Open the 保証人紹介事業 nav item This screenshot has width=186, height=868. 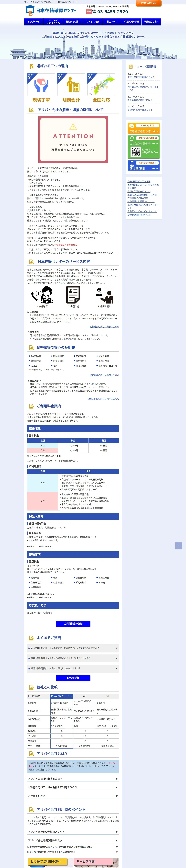[x=132, y=22]
